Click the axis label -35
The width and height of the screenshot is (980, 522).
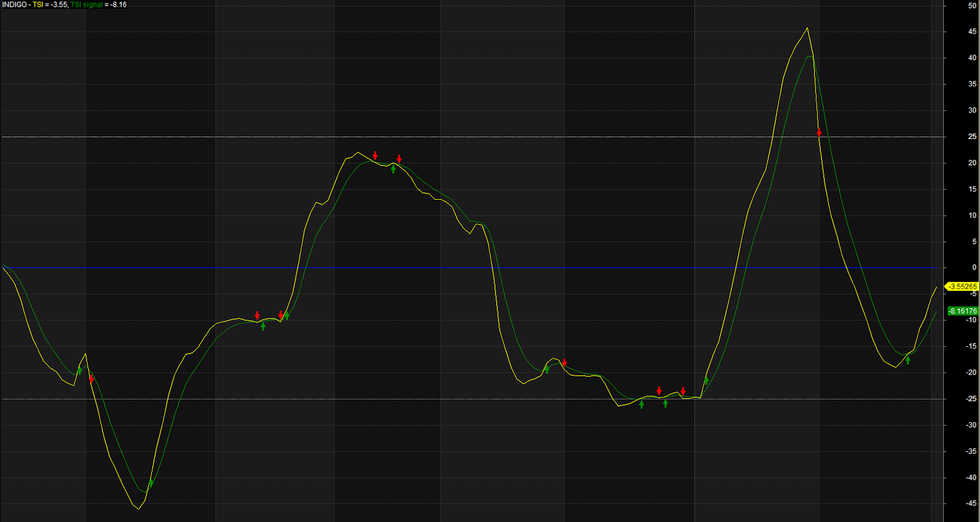pyautogui.click(x=971, y=452)
